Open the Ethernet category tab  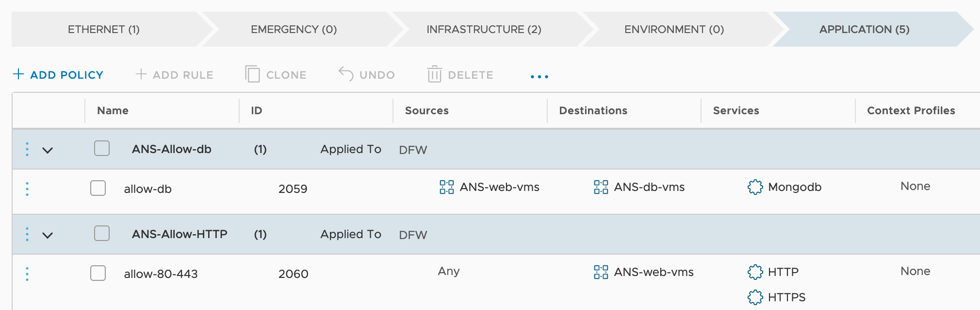103,29
